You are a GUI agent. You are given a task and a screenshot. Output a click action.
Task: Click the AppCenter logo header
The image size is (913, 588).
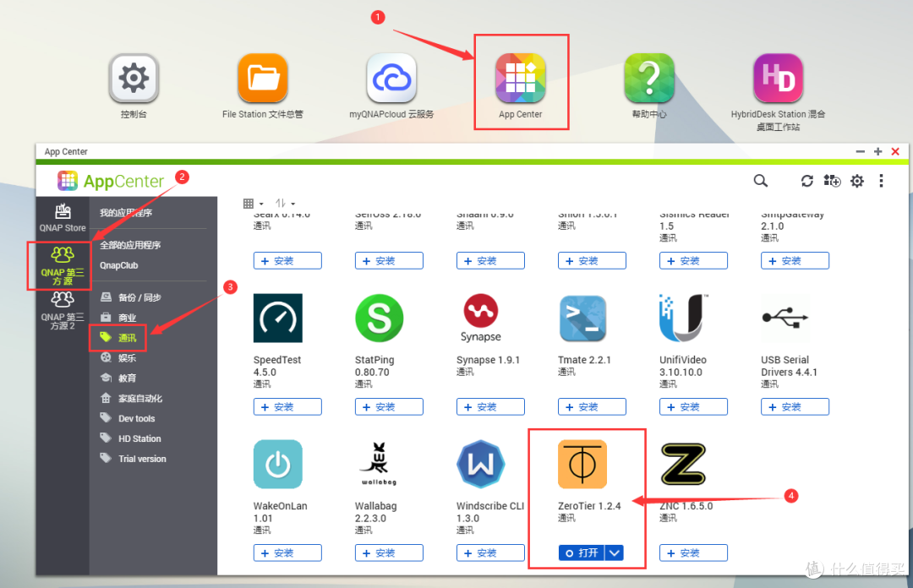(x=111, y=181)
